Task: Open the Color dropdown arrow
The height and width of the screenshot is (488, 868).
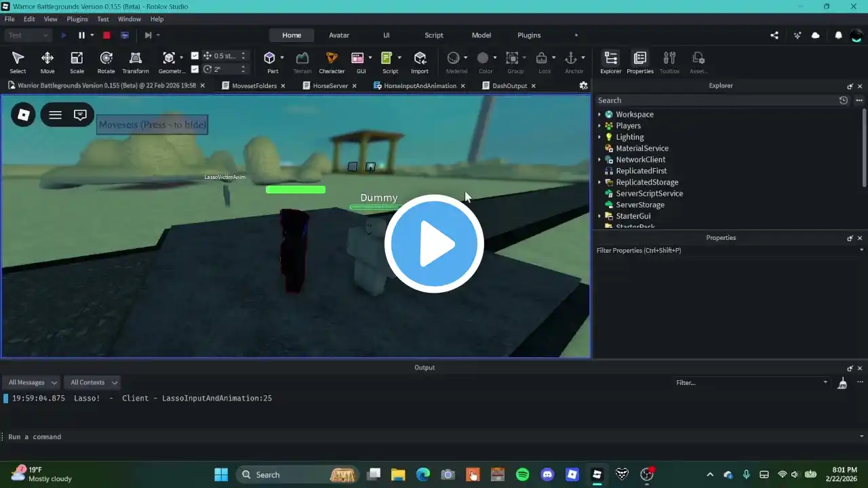Action: click(494, 58)
